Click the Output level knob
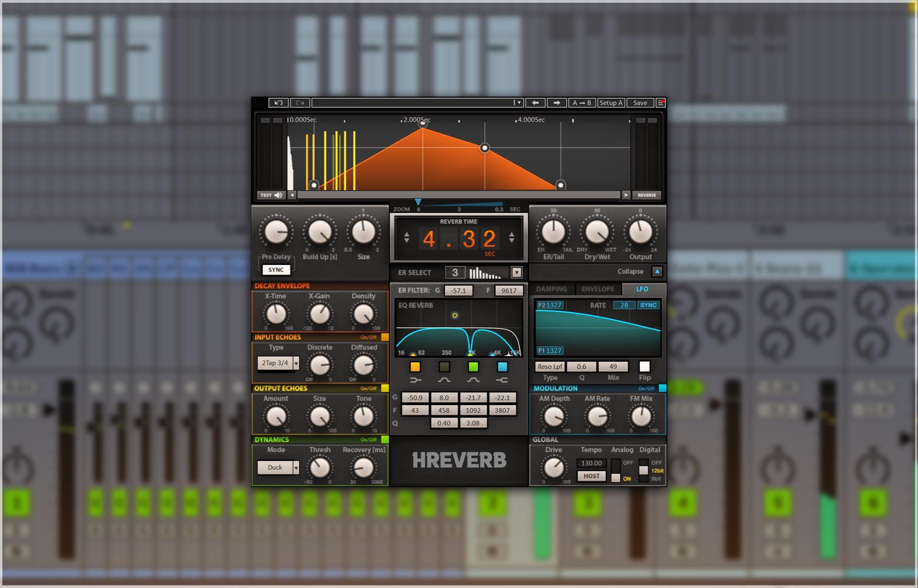 pyautogui.click(x=640, y=232)
